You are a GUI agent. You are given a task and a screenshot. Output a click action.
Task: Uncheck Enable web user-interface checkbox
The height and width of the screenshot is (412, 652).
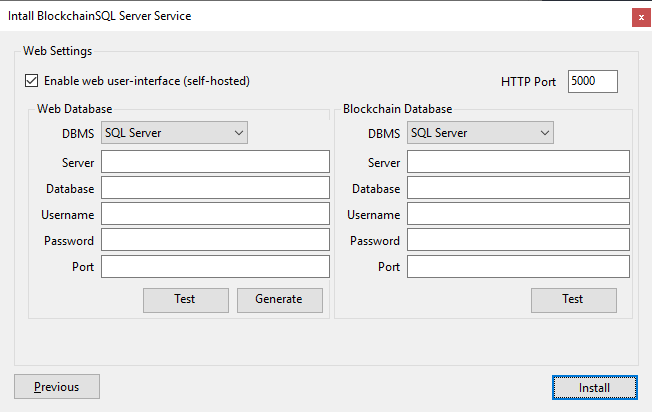coord(32,81)
